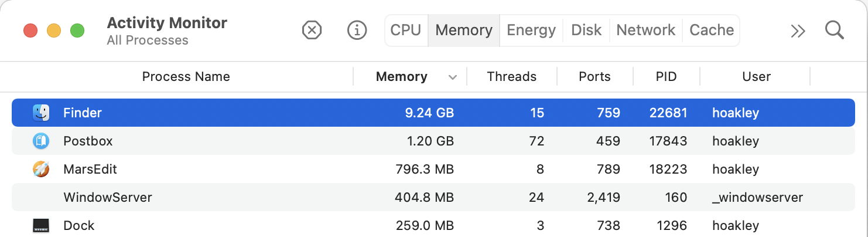Click the green zoom window button
This screenshot has width=868, height=237.
[x=77, y=31]
